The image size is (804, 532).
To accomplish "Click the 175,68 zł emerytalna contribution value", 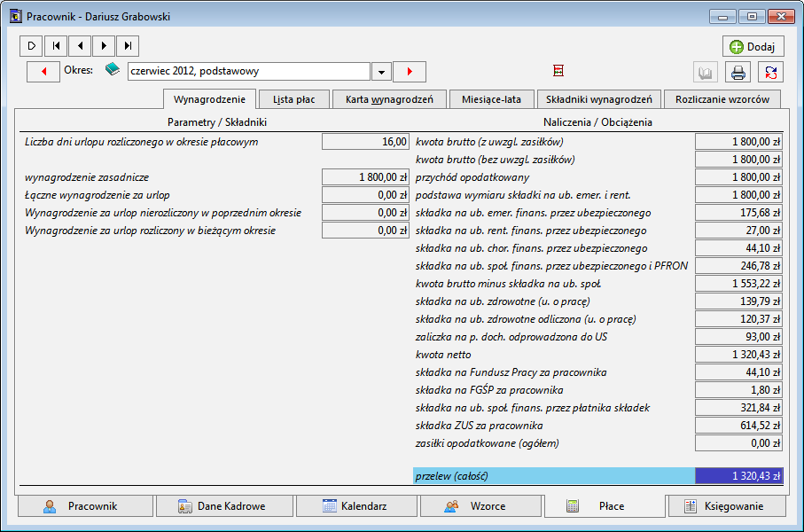I will 739,213.
